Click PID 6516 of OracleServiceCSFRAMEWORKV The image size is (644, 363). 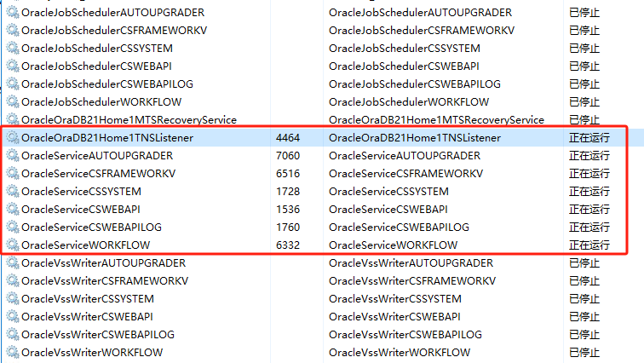point(288,173)
